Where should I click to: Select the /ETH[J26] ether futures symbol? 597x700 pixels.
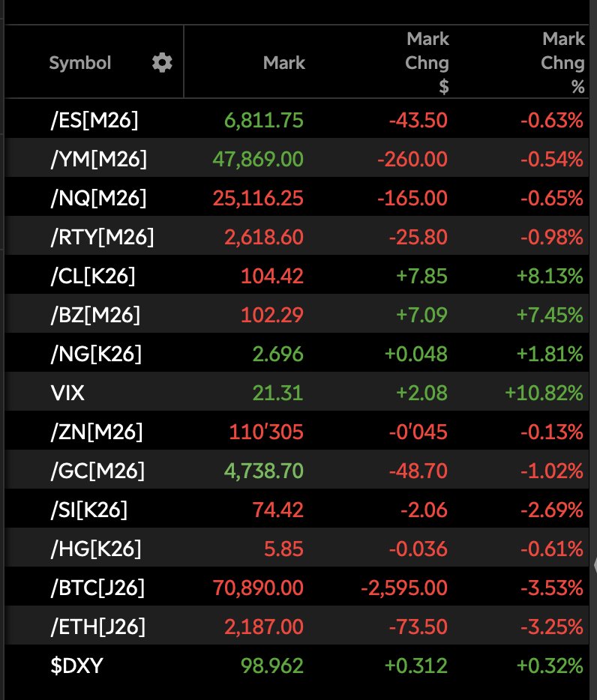(x=97, y=626)
